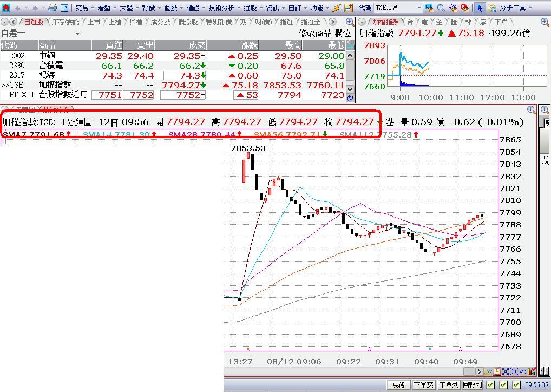The height and width of the screenshot is (392, 551).
Task: Click the blue undo arrow under chart
Action: [x=522, y=371]
